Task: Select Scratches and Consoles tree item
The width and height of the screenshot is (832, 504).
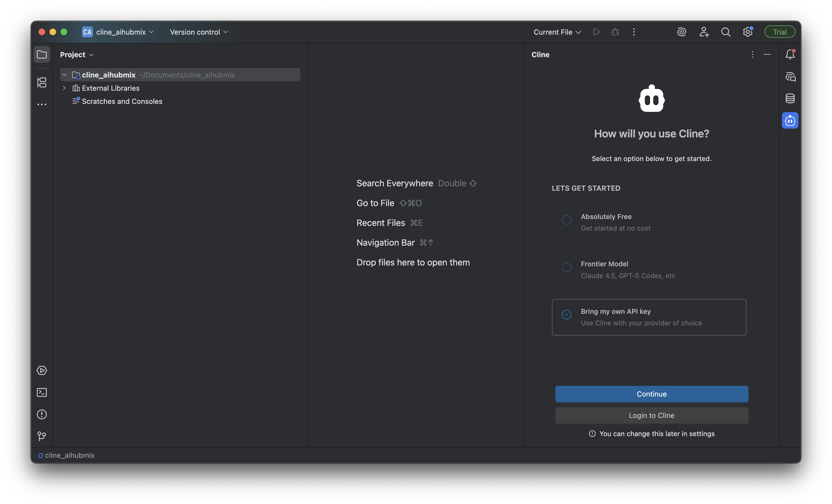Action: click(x=122, y=101)
